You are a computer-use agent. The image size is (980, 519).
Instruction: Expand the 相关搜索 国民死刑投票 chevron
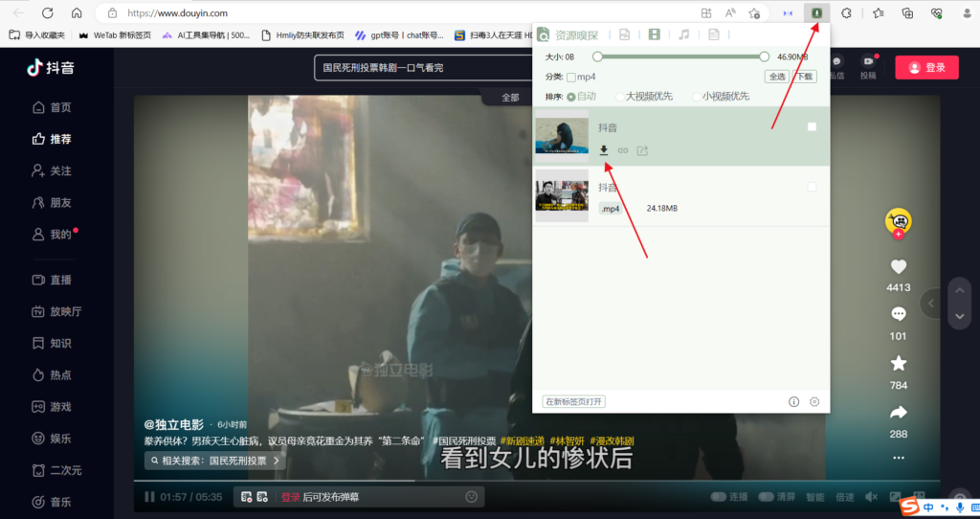pyautogui.click(x=277, y=461)
